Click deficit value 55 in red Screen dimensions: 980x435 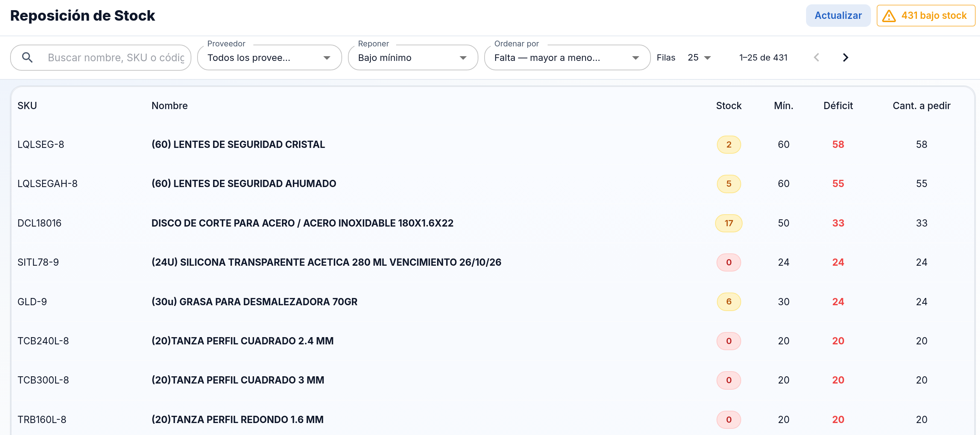(x=838, y=184)
